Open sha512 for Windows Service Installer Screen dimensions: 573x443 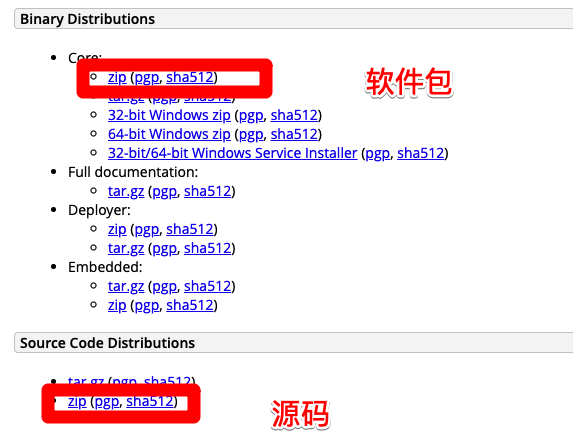click(421, 154)
